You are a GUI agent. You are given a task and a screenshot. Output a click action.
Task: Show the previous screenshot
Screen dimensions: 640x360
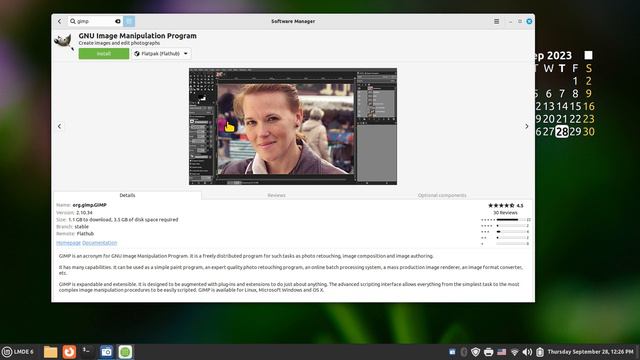pos(60,127)
